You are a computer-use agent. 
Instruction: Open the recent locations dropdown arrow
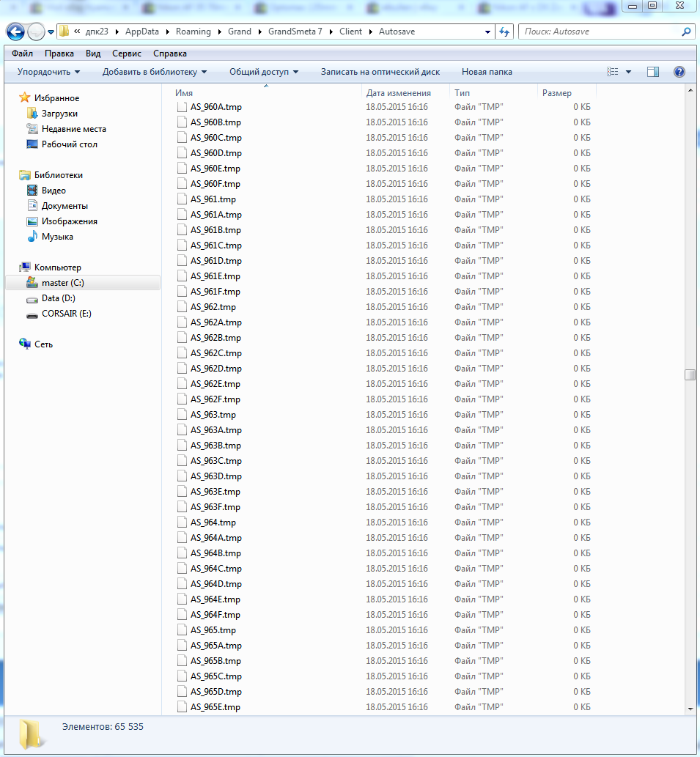coord(51,32)
